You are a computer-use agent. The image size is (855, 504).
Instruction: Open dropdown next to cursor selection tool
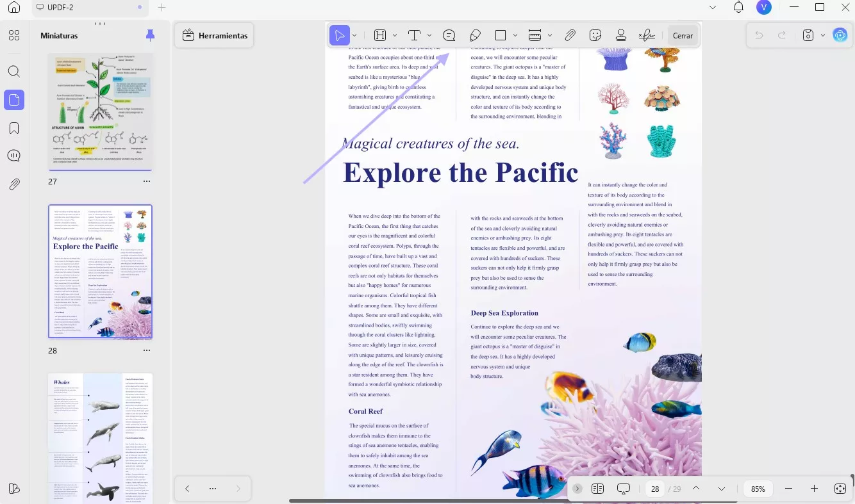(x=354, y=35)
